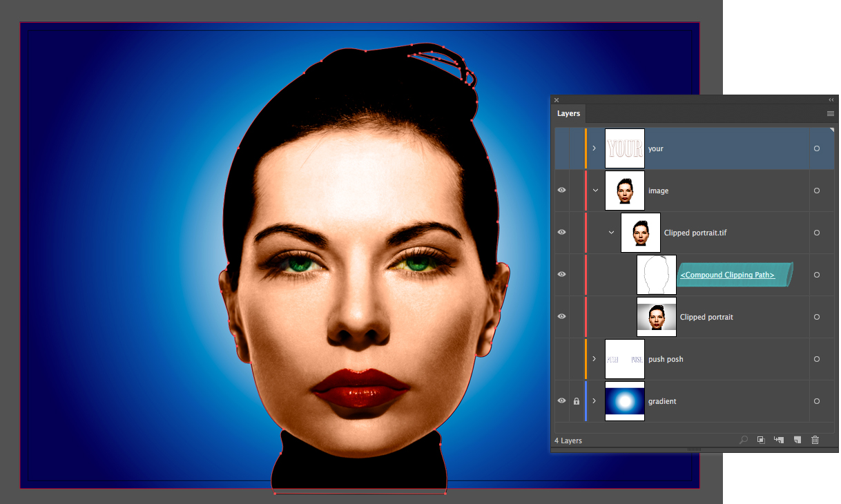The width and height of the screenshot is (841, 504).
Task: Click the selection circle on the image layer
Action: pyautogui.click(x=816, y=191)
